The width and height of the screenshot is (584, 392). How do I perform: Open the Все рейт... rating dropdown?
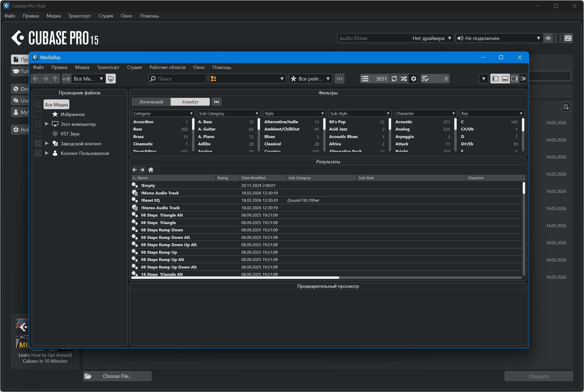(x=311, y=79)
